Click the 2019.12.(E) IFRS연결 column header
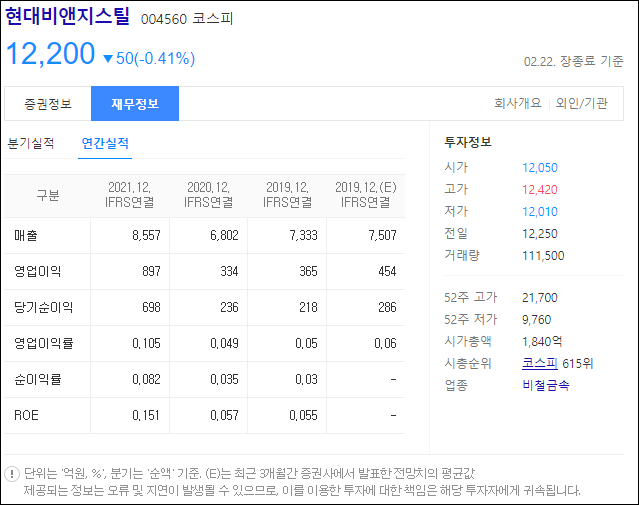The image size is (639, 505). [366, 195]
